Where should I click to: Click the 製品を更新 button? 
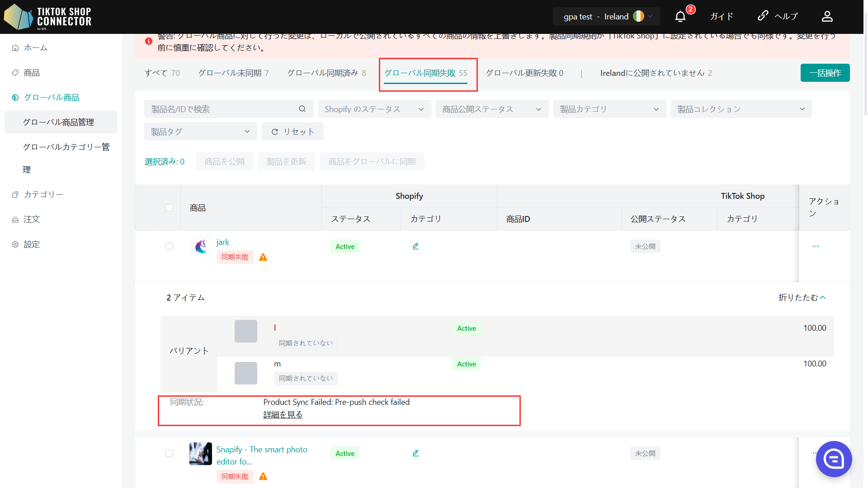point(286,161)
